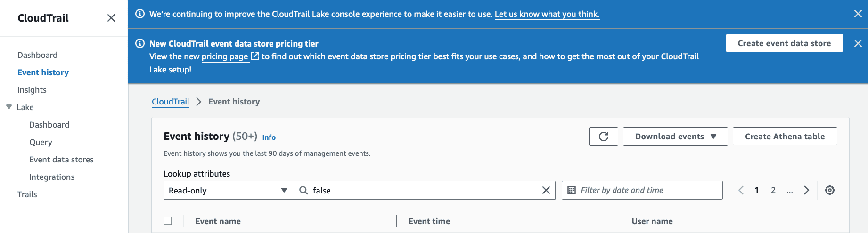Image resolution: width=868 pixels, height=233 pixels.
Task: Open table preferences gear icon
Action: (x=830, y=190)
